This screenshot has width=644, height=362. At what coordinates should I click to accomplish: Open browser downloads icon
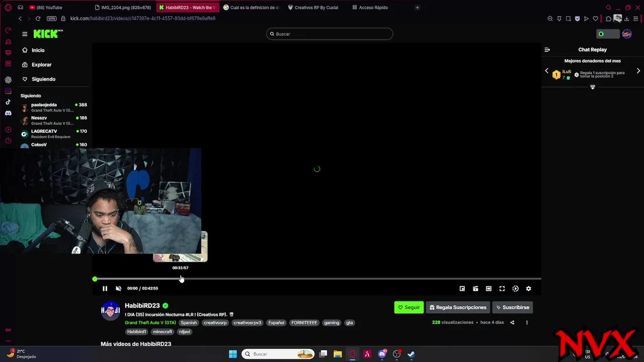point(626,19)
